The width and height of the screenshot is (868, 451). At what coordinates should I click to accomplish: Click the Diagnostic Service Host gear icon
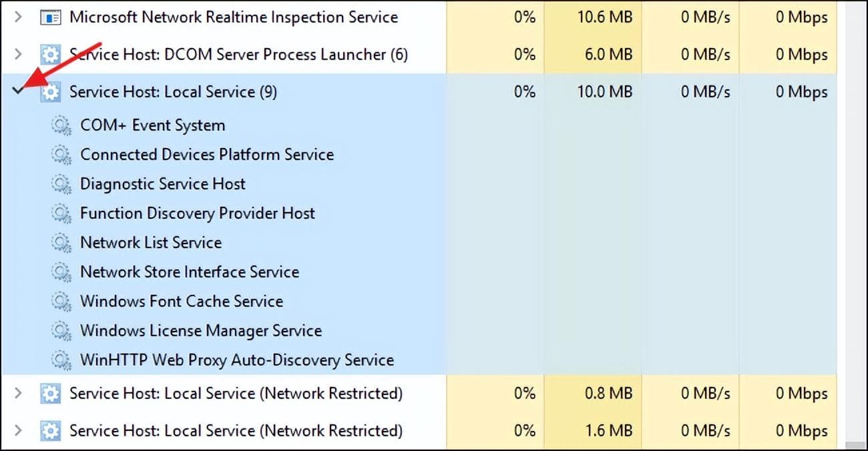coord(61,184)
